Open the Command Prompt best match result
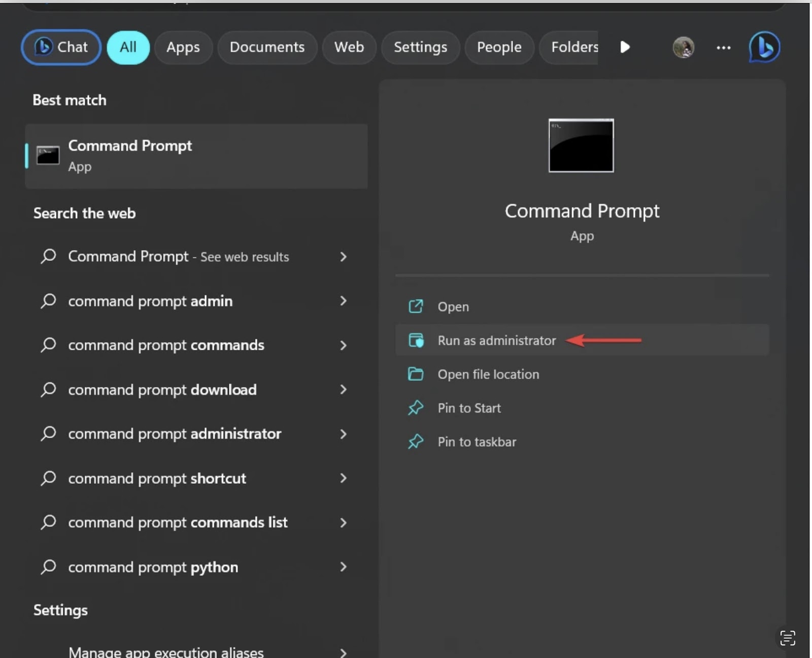Screen dimensions: 812x658 click(x=196, y=156)
